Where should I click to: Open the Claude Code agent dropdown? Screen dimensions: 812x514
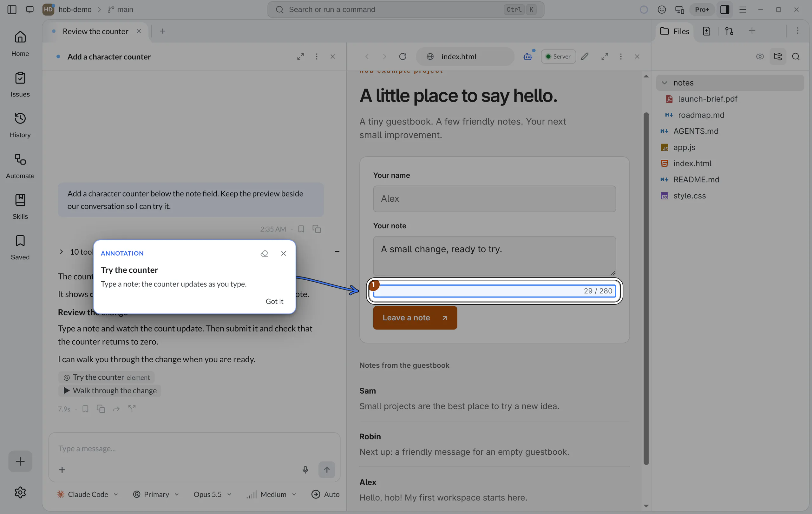tap(87, 494)
